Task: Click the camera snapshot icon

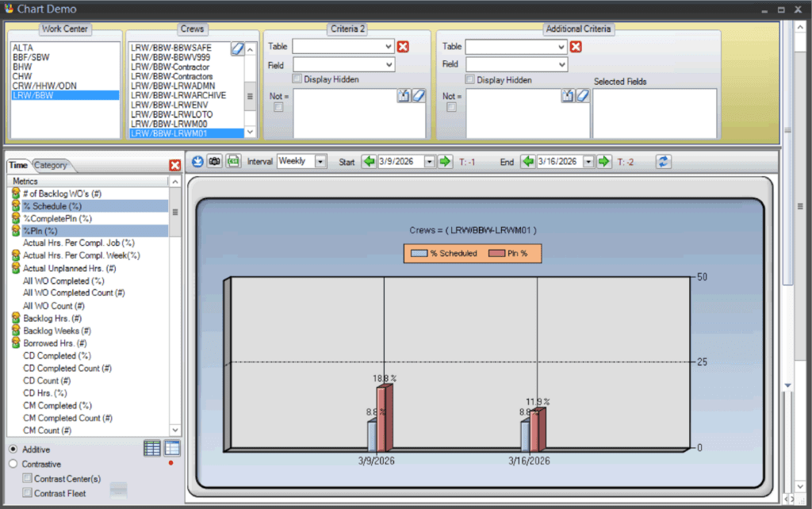Action: click(x=215, y=162)
